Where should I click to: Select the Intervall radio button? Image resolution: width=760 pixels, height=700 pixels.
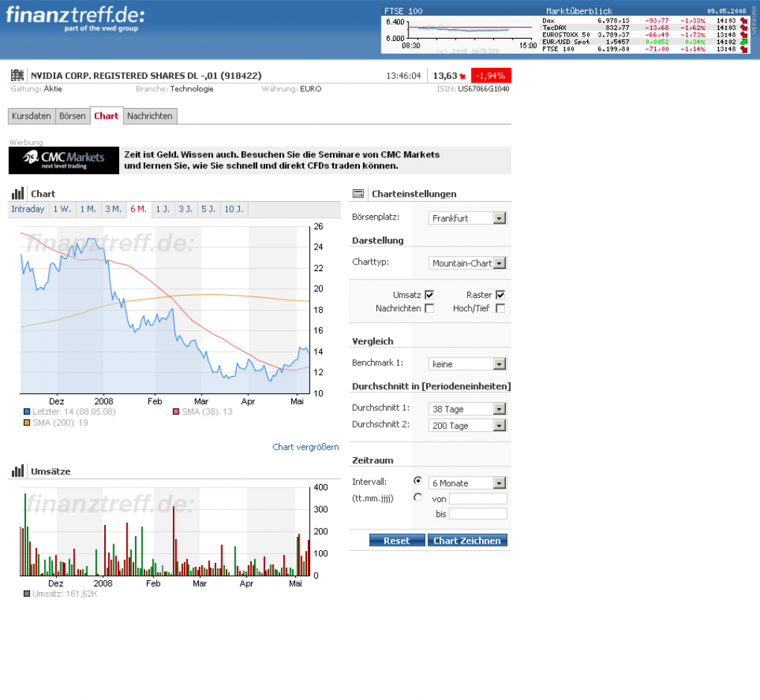[418, 481]
